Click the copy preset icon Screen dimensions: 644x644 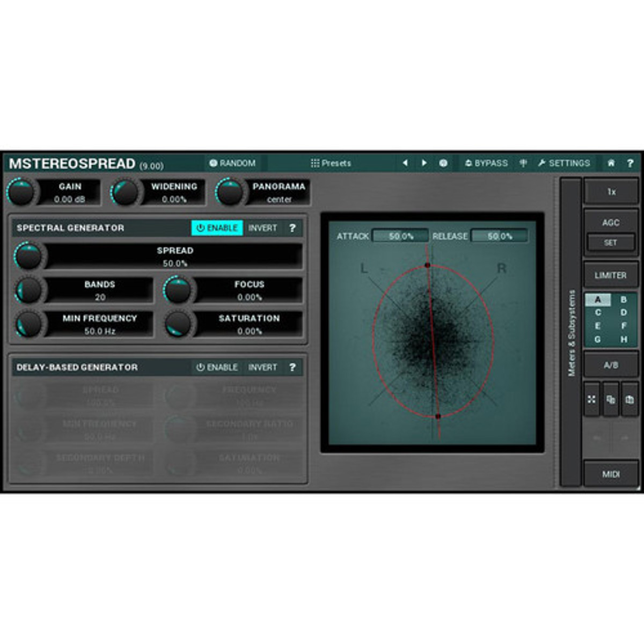click(611, 399)
